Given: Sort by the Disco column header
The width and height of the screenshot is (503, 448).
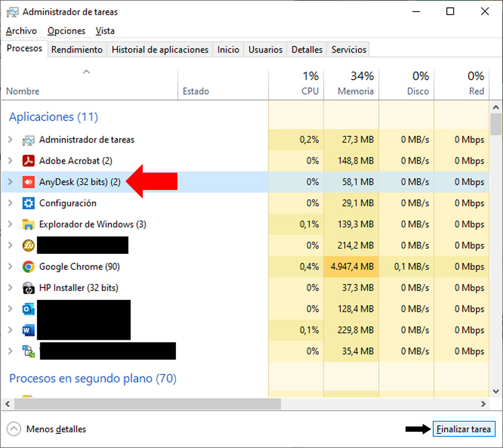Looking at the screenshot, I should pos(406,84).
